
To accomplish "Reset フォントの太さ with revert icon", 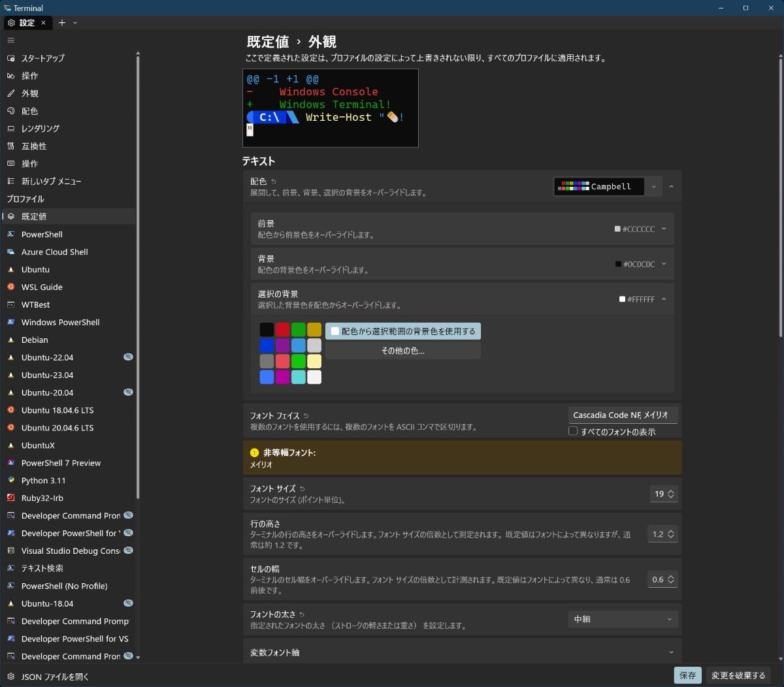I will point(302,615).
